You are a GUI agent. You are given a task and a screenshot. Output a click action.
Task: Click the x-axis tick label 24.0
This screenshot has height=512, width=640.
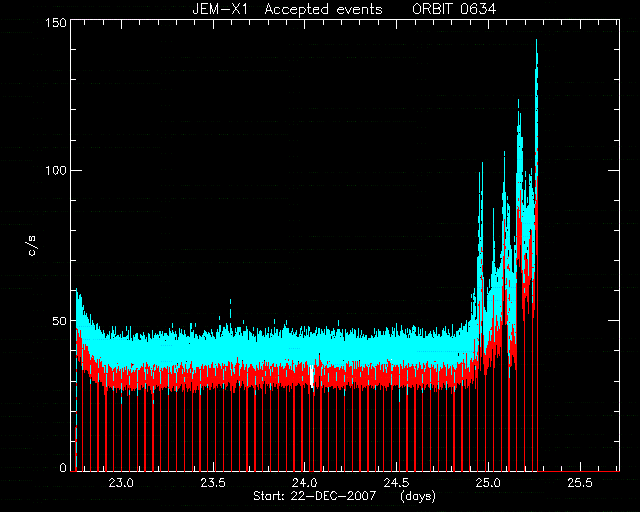[x=304, y=483]
